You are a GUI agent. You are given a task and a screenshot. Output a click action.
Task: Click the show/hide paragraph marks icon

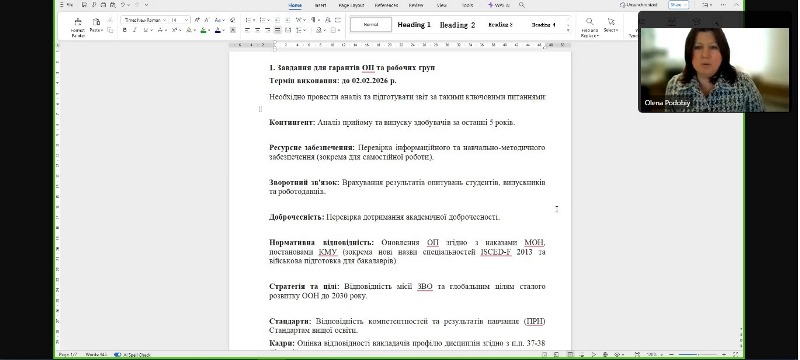click(314, 20)
